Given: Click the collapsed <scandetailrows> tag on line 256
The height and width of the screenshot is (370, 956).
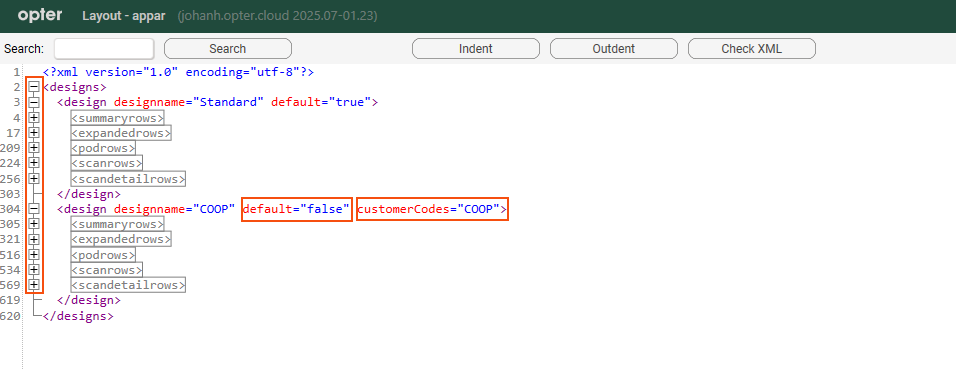Looking at the screenshot, I should [128, 179].
